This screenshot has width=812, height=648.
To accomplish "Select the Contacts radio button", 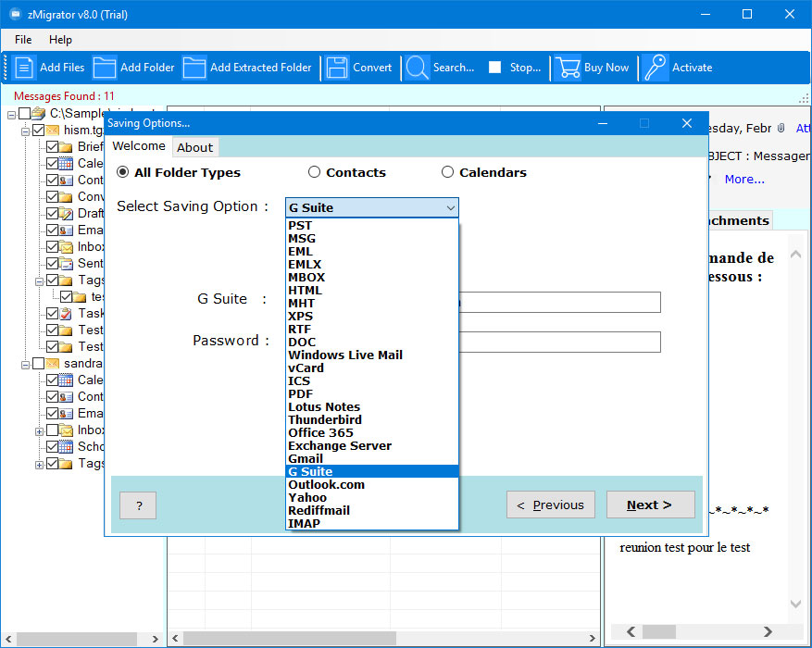I will pyautogui.click(x=315, y=172).
